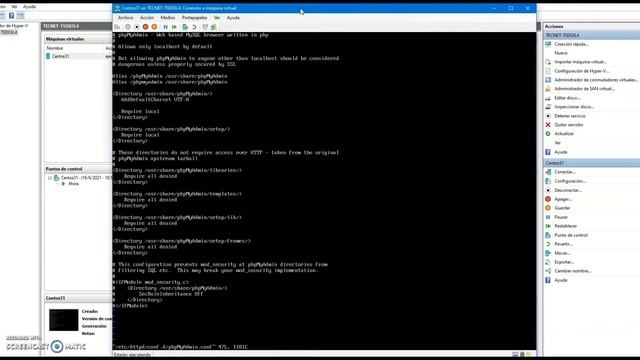
Task: Click the Centos31 VM preview thumbnail
Action: (64, 320)
